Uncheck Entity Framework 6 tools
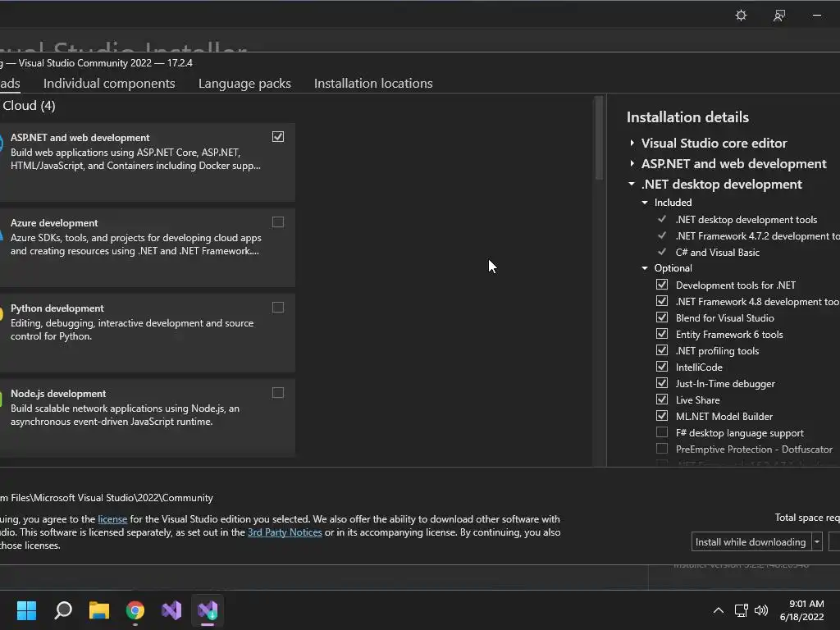Viewport: 840px width, 630px height. pos(662,334)
